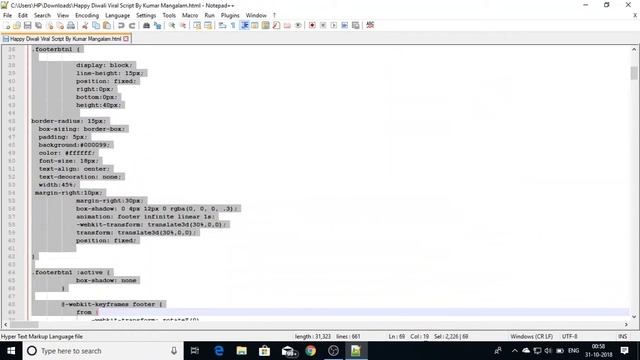Viewport: 640px width, 360px height.
Task: Toggle synchronize vertical scrolling icon
Action: pyautogui.click(x=197, y=25)
